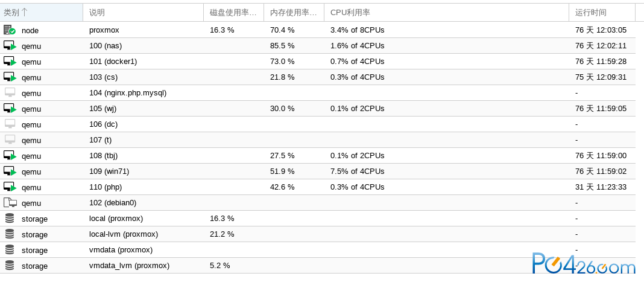Select the 110 (php) description
The height and width of the screenshot is (282, 644).
(x=106, y=187)
